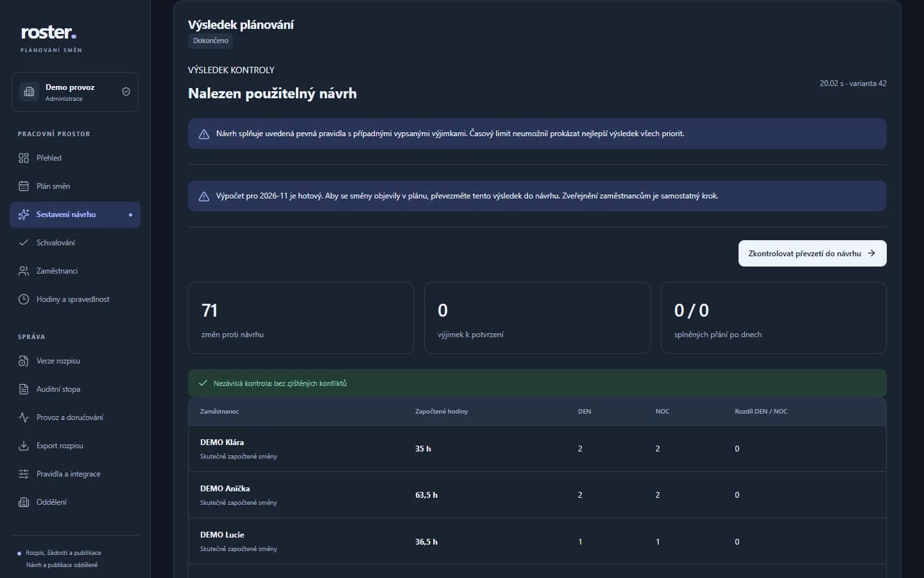Click the Sestavení návrhu sparkle icon
Screen dimensions: 924x578
24,215
